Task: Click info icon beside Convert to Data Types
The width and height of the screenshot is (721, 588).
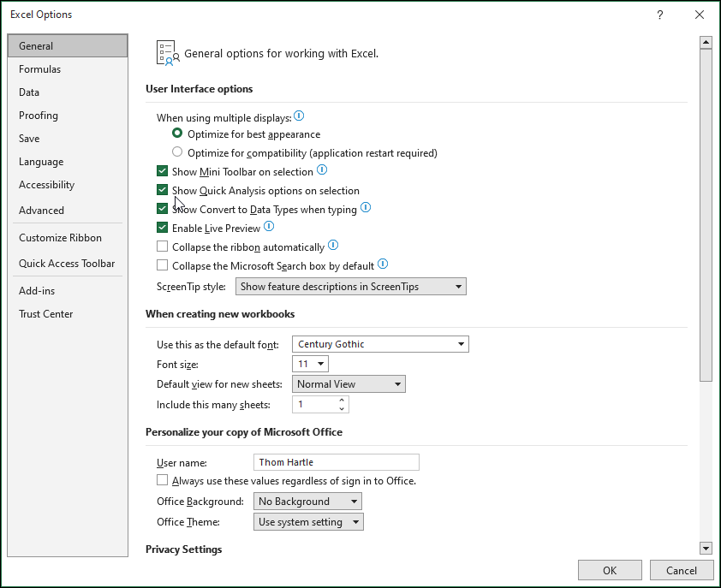Action: (366, 208)
